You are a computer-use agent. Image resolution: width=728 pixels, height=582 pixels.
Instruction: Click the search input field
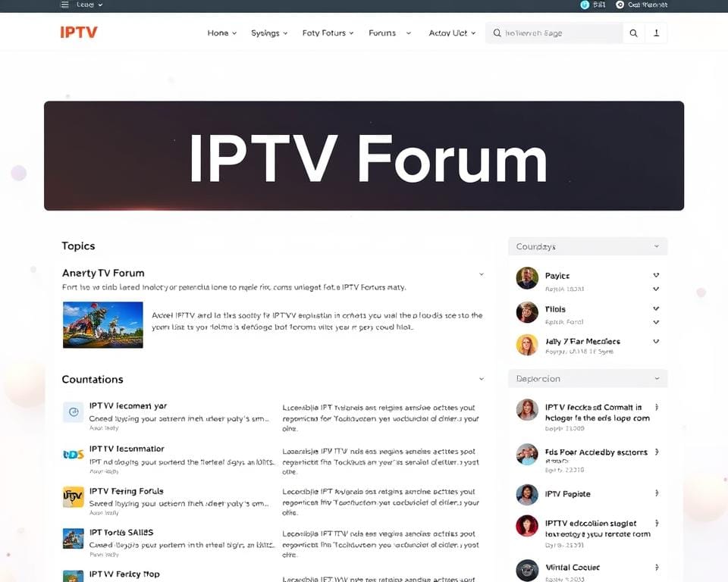tap(557, 33)
